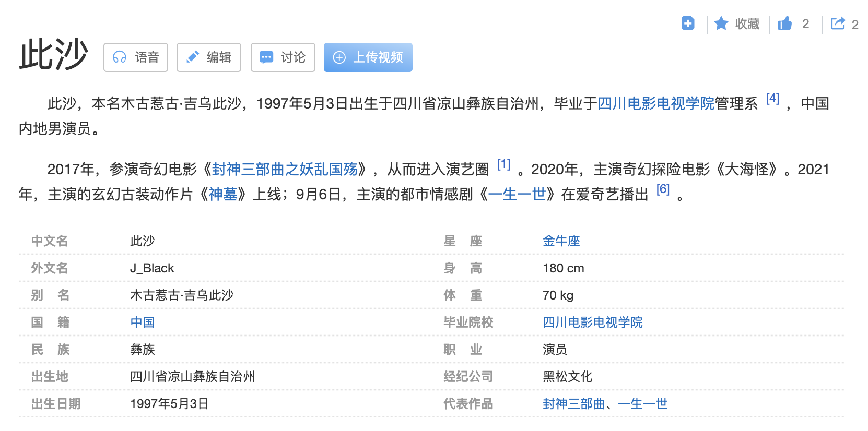Open the 讨论 discussion button
868x431 pixels.
[x=283, y=57]
